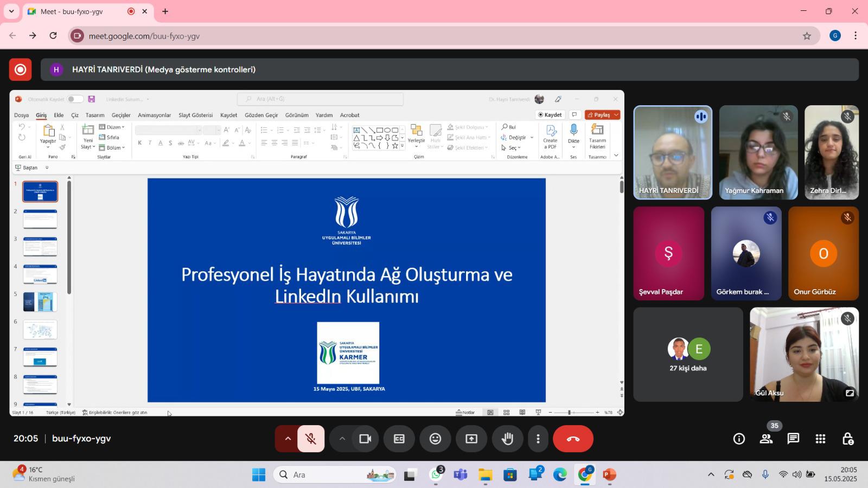Screen dimensions: 868x488
Task: Click the Yeni Slayt icon
Action: (x=88, y=130)
